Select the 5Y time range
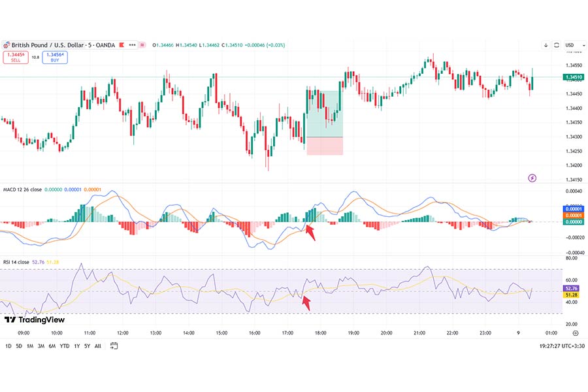Image resolution: width=588 pixels, height=392 pixels. click(x=87, y=346)
